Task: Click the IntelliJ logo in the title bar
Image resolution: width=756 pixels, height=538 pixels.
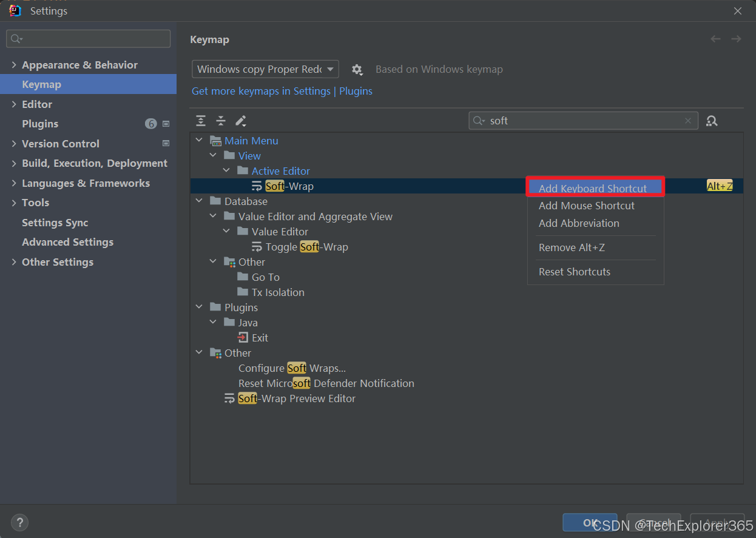Action: pos(16,10)
